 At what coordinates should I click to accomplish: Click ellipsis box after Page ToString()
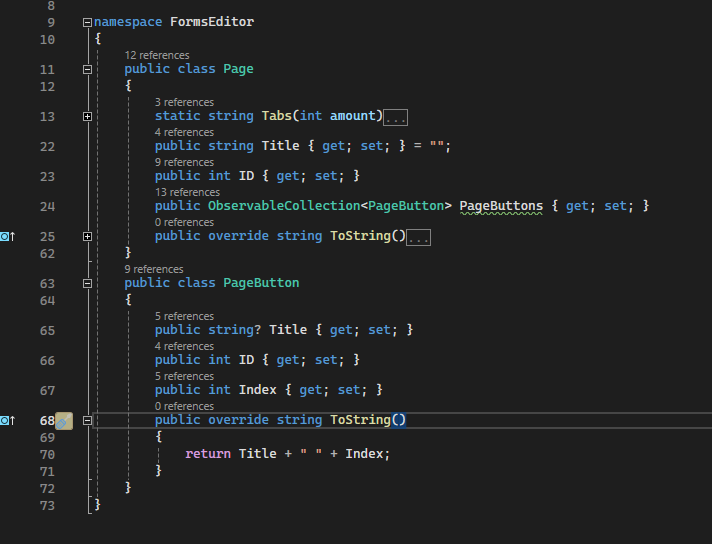pyautogui.click(x=419, y=237)
